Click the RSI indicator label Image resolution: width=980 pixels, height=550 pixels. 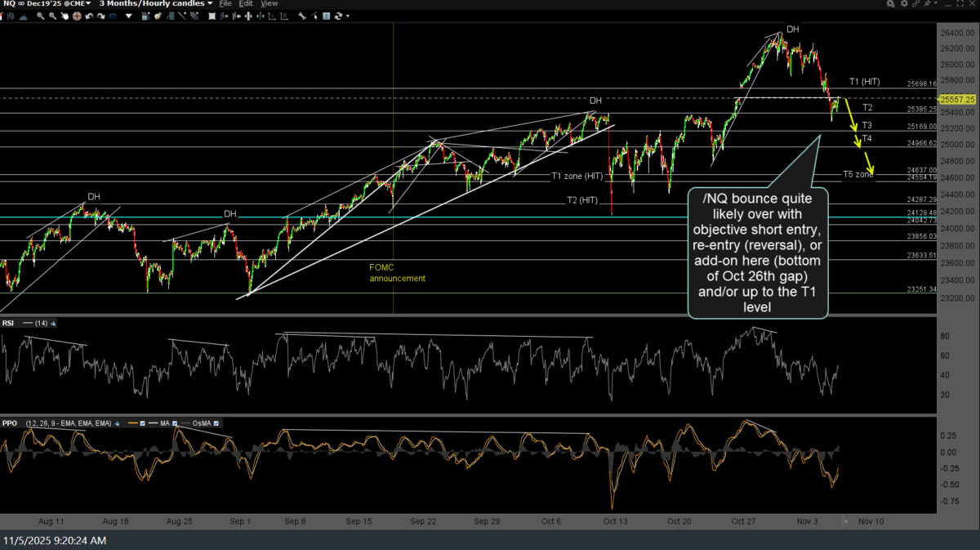coord(9,323)
